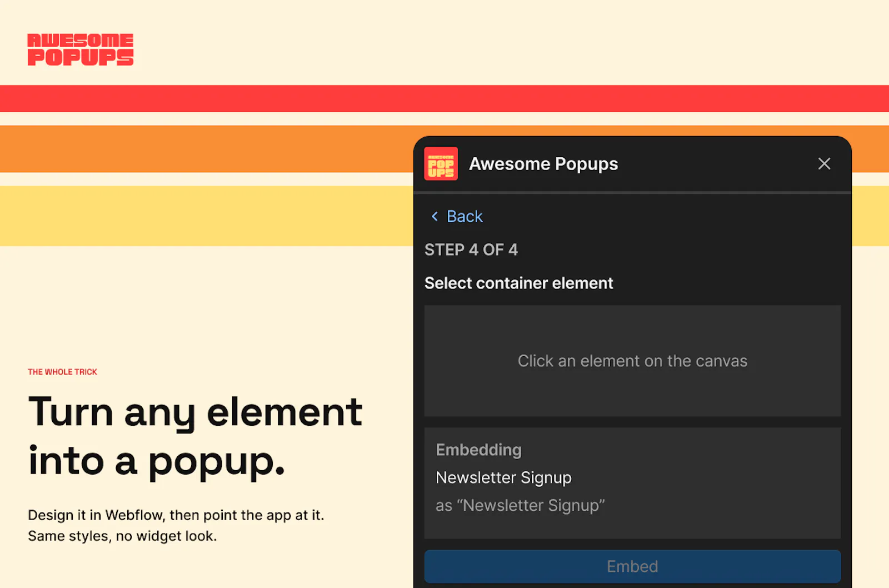Select the 'STEP 4 OF 4' label
The image size is (889, 588).
471,250
